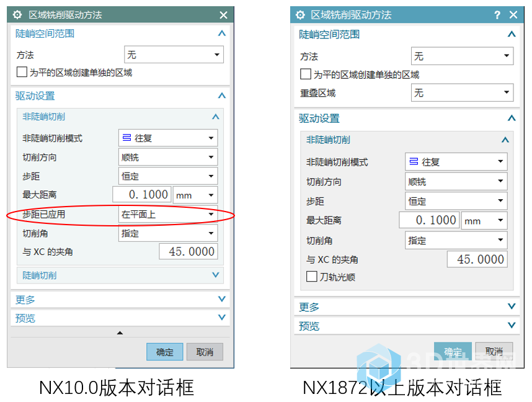Open 步距 dropdown in NX1872 dialog
The width and height of the screenshot is (532, 402).
coord(456,201)
